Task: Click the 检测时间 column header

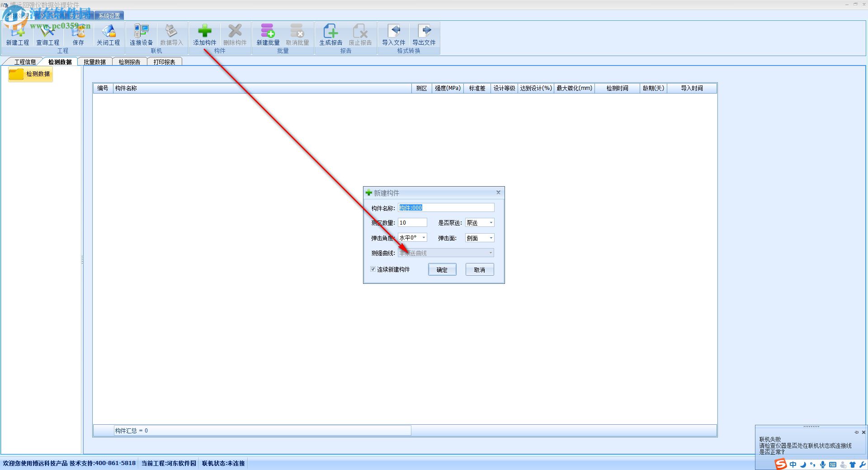Action: tap(617, 88)
